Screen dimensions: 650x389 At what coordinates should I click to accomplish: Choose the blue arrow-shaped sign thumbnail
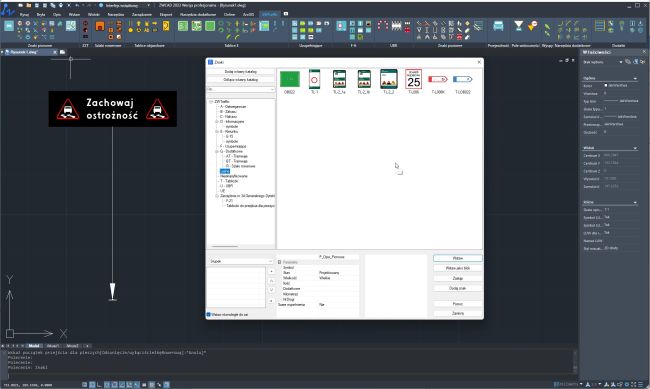[463, 79]
